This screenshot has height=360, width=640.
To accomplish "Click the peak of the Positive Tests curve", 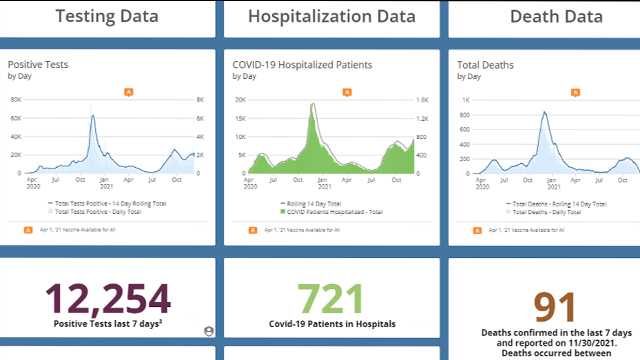I will tap(93, 116).
